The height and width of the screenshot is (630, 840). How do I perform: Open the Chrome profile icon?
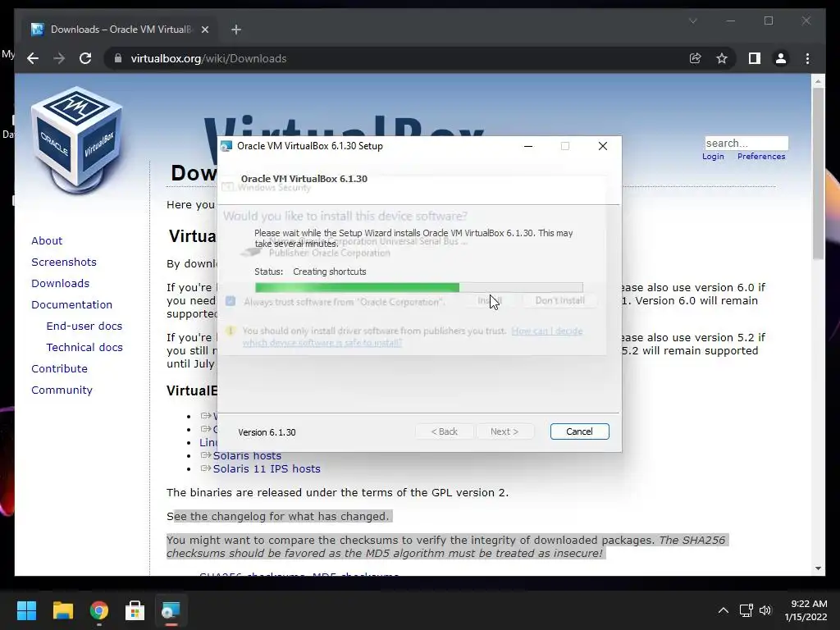[x=781, y=58]
